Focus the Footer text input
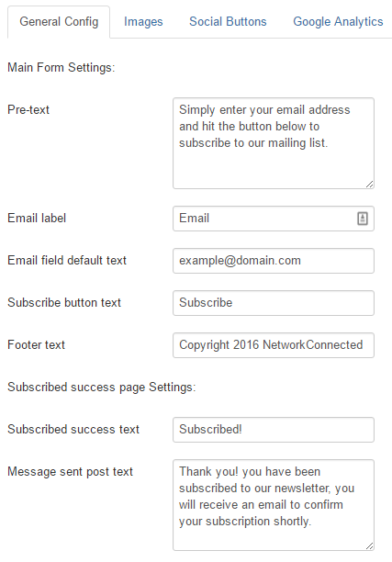Viewport: 392px width, 562px height. tap(274, 345)
